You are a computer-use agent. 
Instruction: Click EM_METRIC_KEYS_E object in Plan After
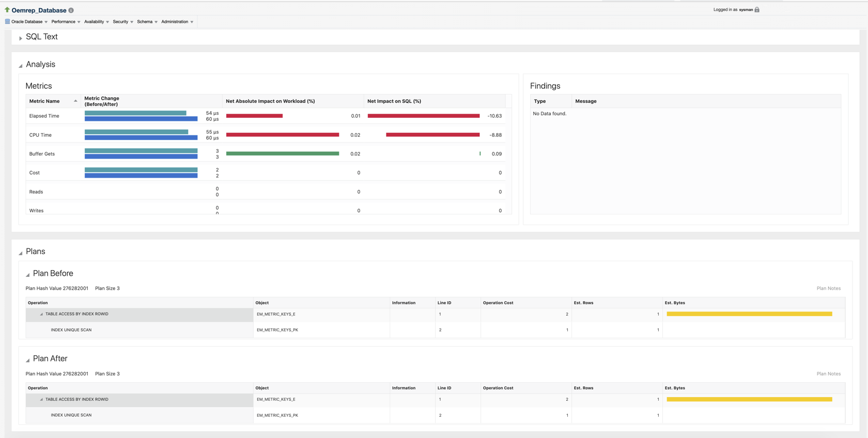pyautogui.click(x=276, y=399)
